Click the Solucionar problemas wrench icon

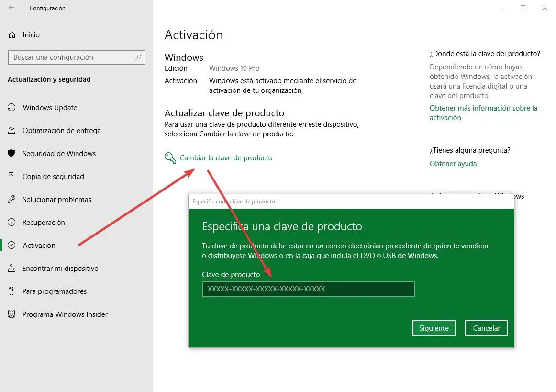(11, 199)
